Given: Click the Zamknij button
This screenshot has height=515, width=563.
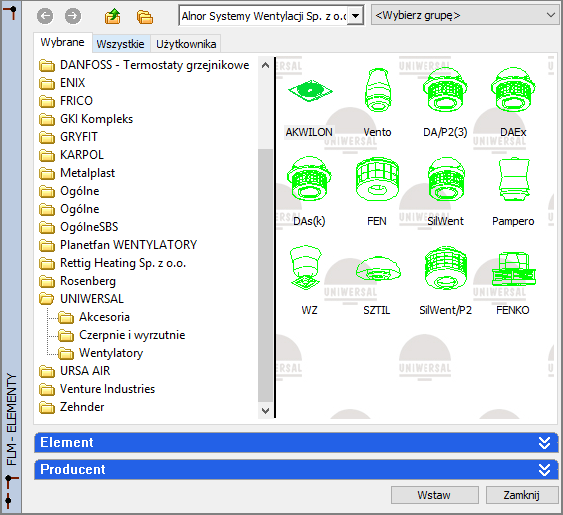Looking at the screenshot, I should point(521,495).
